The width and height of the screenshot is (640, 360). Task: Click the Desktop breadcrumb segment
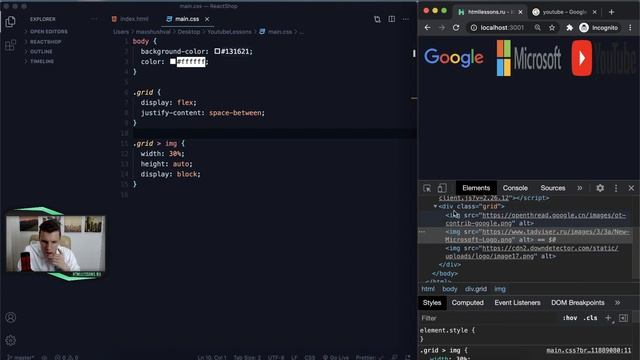click(x=189, y=31)
